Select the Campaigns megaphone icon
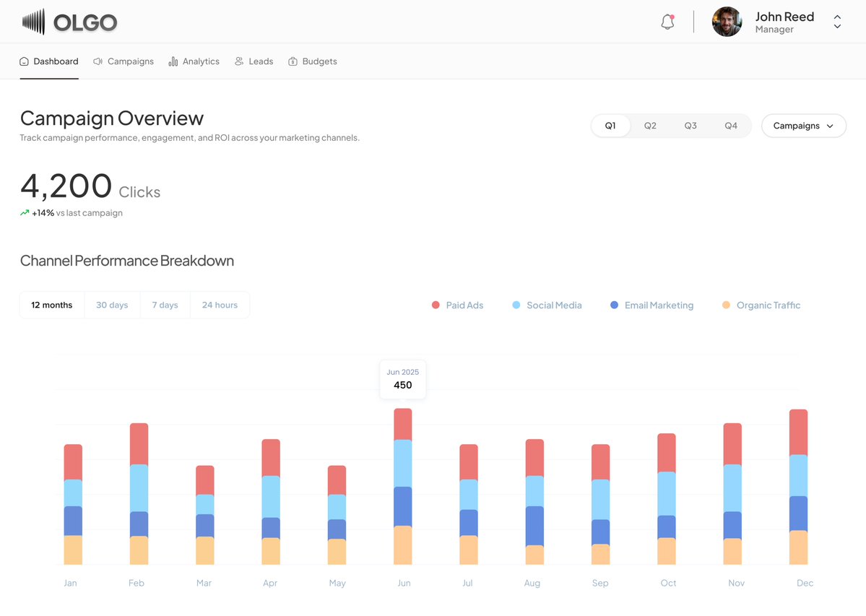This screenshot has height=616, width=866. coord(98,61)
